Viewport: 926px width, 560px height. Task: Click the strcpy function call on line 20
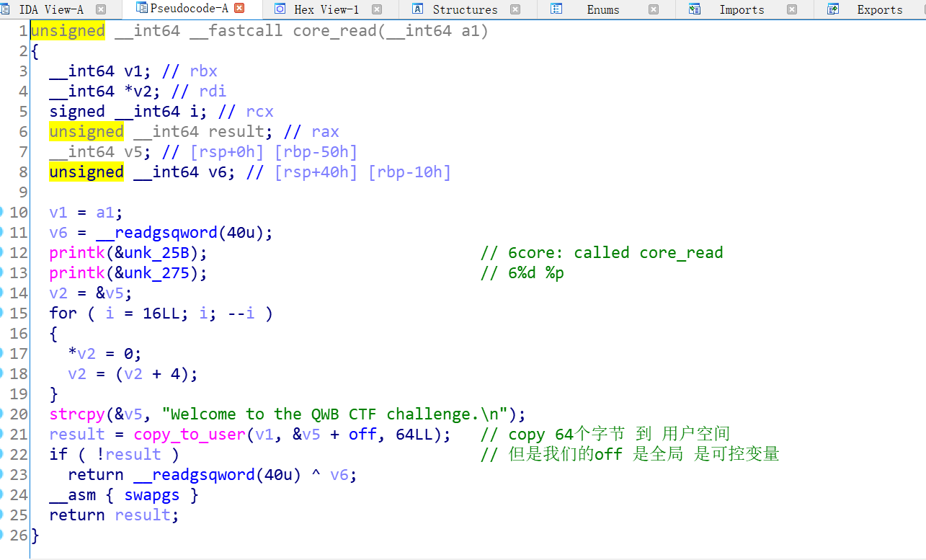pyautogui.click(x=76, y=414)
